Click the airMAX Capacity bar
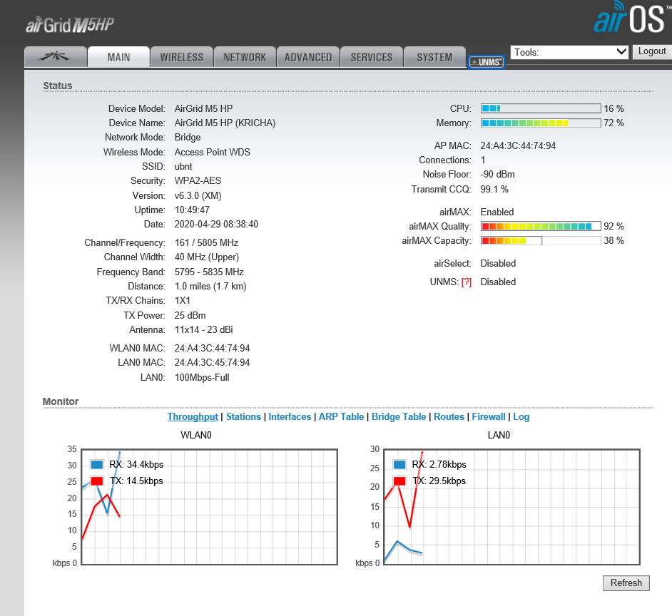672x616 pixels. [x=541, y=241]
